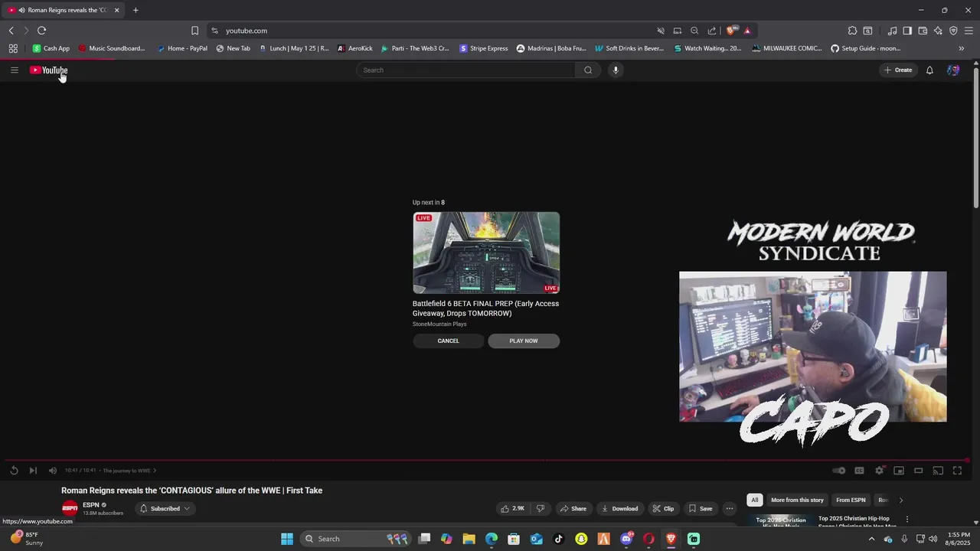Show more filter chips with right arrow
Screen dimensions: 980x551
click(900, 500)
